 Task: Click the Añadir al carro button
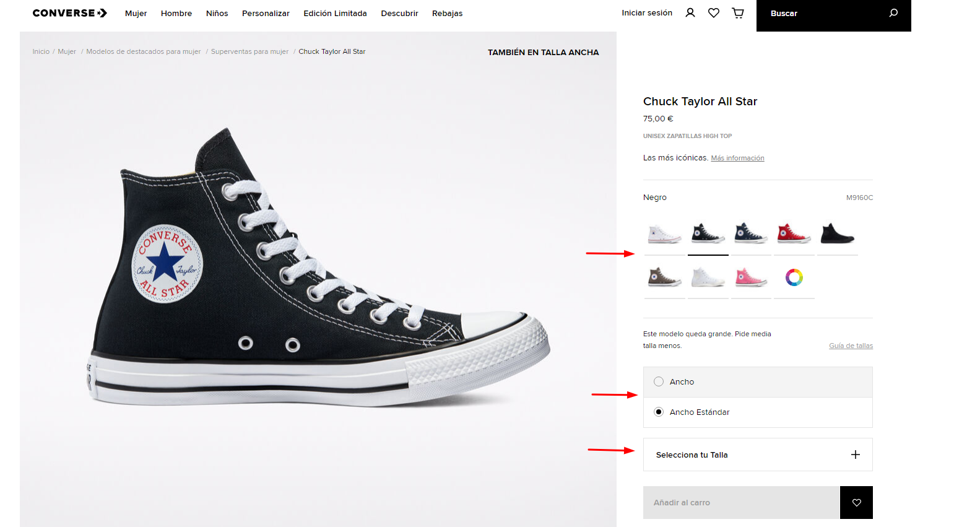(742, 502)
